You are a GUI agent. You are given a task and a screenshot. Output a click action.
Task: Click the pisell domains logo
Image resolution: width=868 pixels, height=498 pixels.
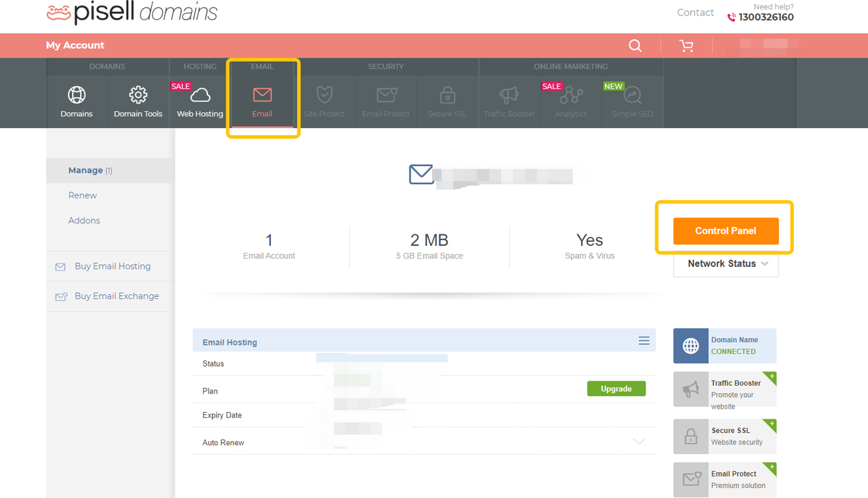click(132, 12)
